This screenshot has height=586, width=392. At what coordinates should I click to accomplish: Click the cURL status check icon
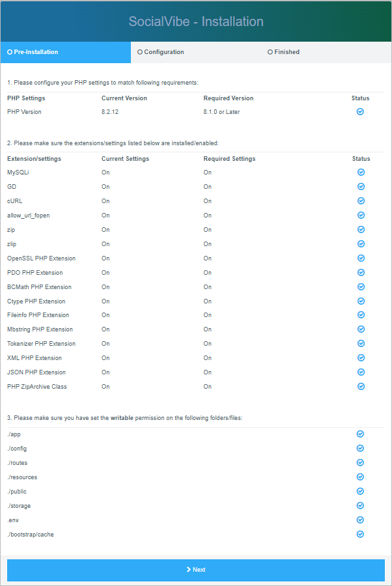click(361, 201)
